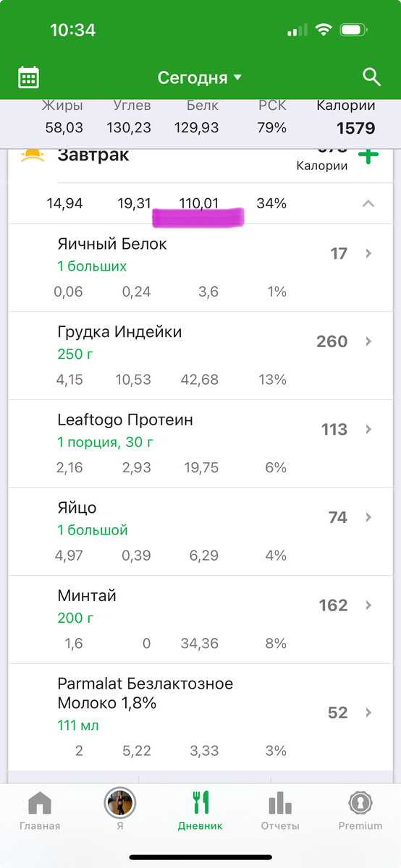The width and height of the screenshot is (401, 868).
Task: Tap the search magnifier icon
Action: point(371,77)
